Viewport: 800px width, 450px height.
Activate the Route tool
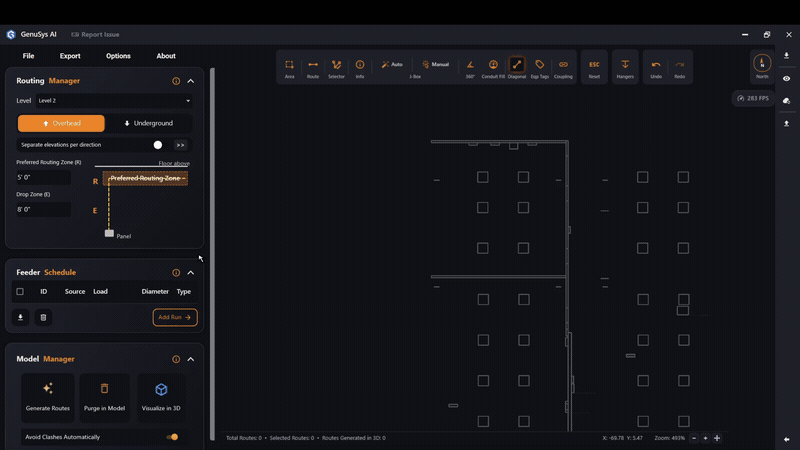tap(313, 68)
